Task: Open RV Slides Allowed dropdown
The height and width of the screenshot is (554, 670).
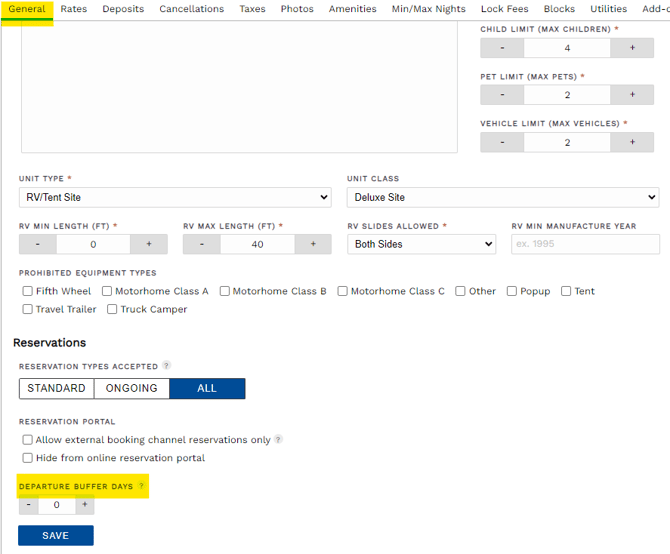Action: click(421, 244)
